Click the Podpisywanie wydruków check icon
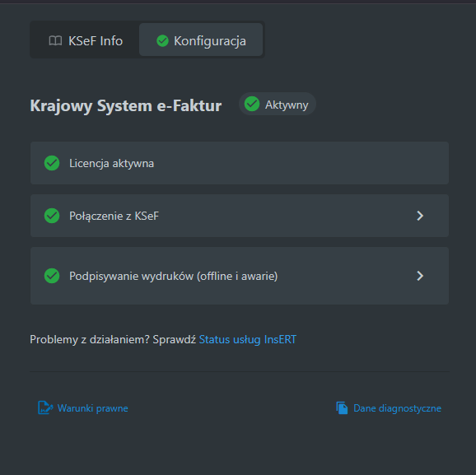This screenshot has width=476, height=475. 52,276
